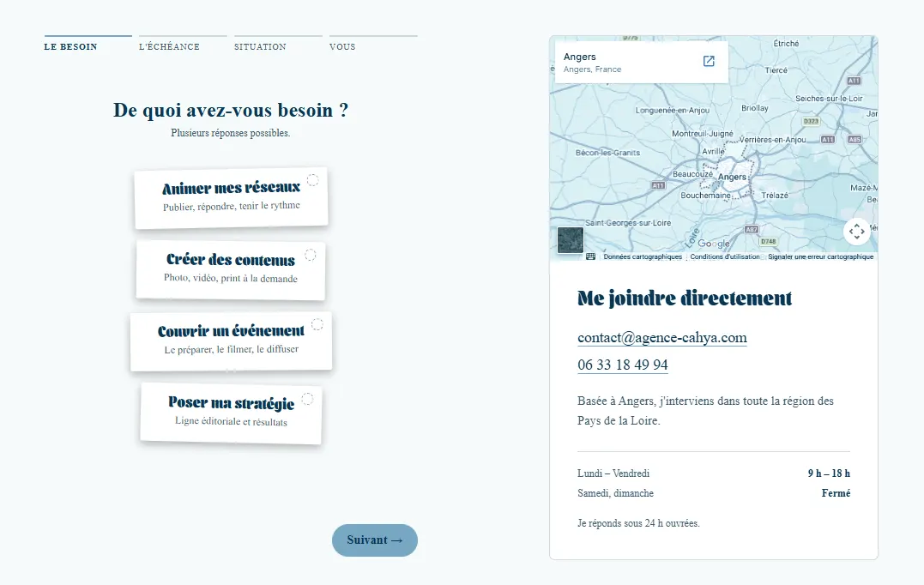Click the Bouchemaine label on the map
This screenshot has width=924, height=585.
[x=705, y=196]
